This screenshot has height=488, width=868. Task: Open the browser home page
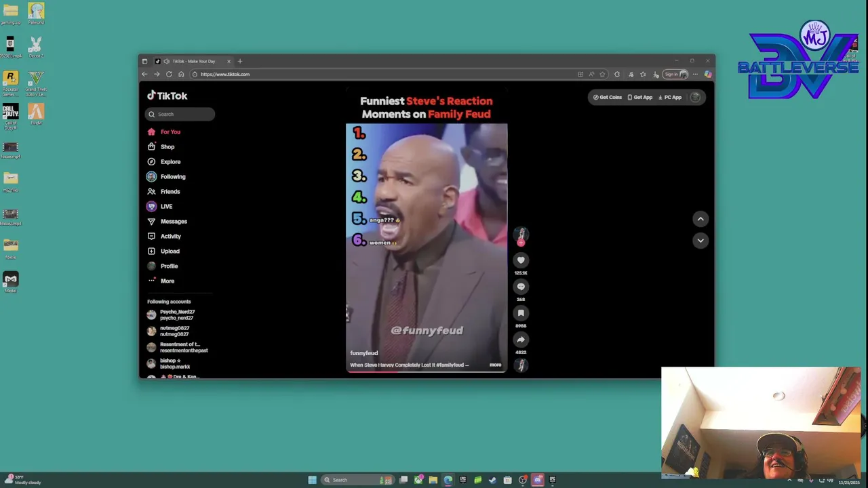click(x=181, y=75)
